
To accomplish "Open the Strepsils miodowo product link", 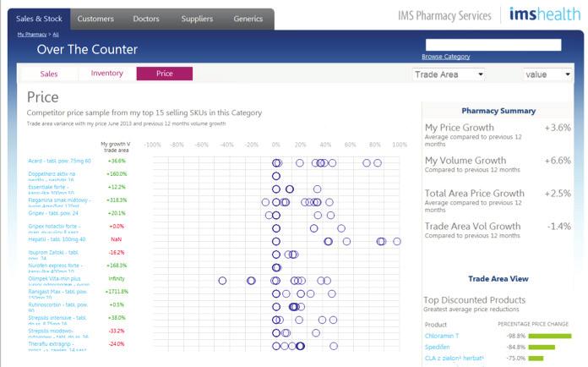I will pos(58,334).
